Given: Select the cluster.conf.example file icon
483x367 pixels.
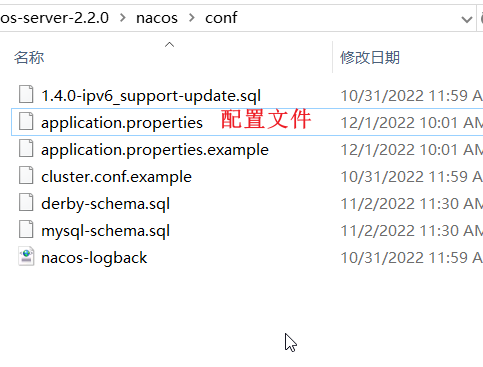Looking at the screenshot, I should pyautogui.click(x=26, y=175).
